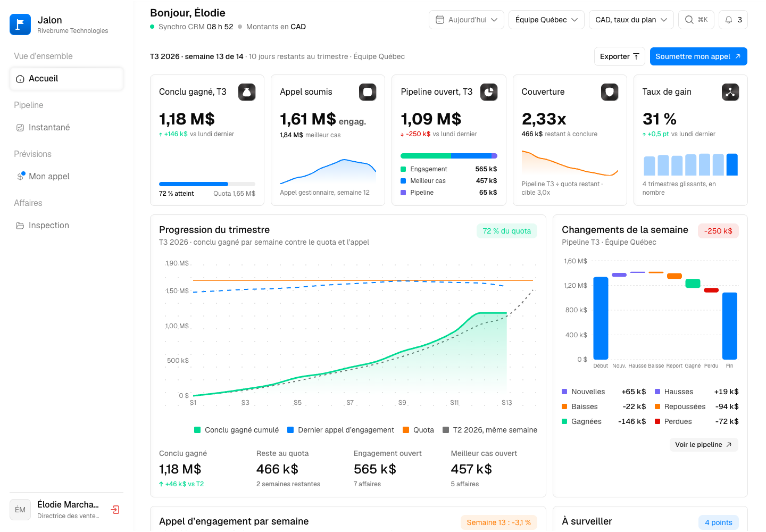Follow the Voir le pipeline link
Image resolution: width=766 pixels, height=532 pixels.
click(703, 445)
